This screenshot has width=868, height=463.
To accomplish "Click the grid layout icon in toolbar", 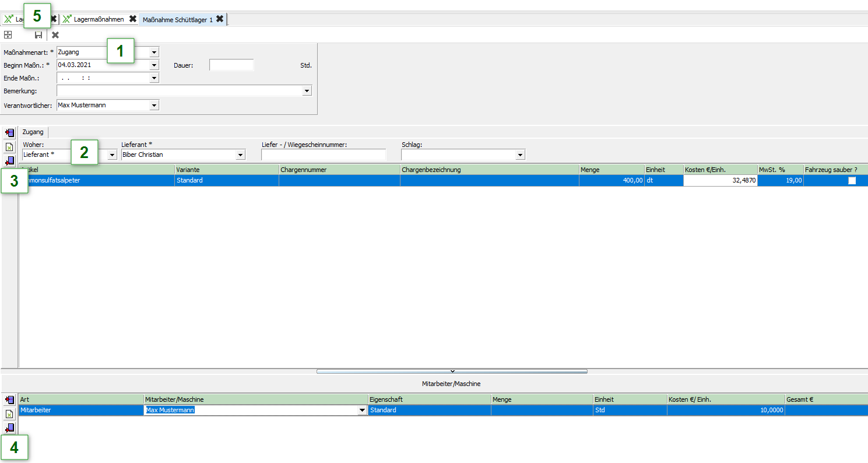I will (8, 35).
